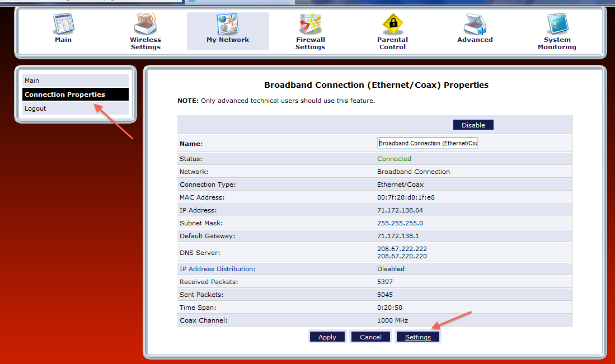Disable the broadband connection
Image resolution: width=615 pixels, height=364 pixels.
point(473,125)
